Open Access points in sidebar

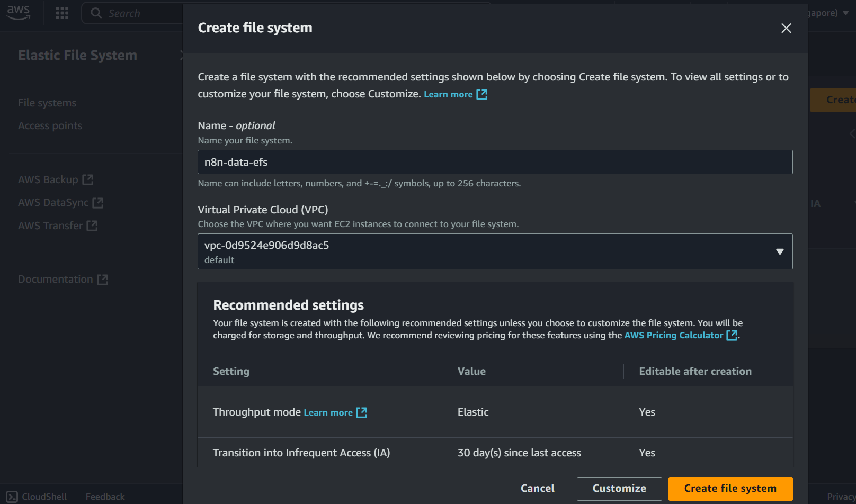[x=50, y=126]
